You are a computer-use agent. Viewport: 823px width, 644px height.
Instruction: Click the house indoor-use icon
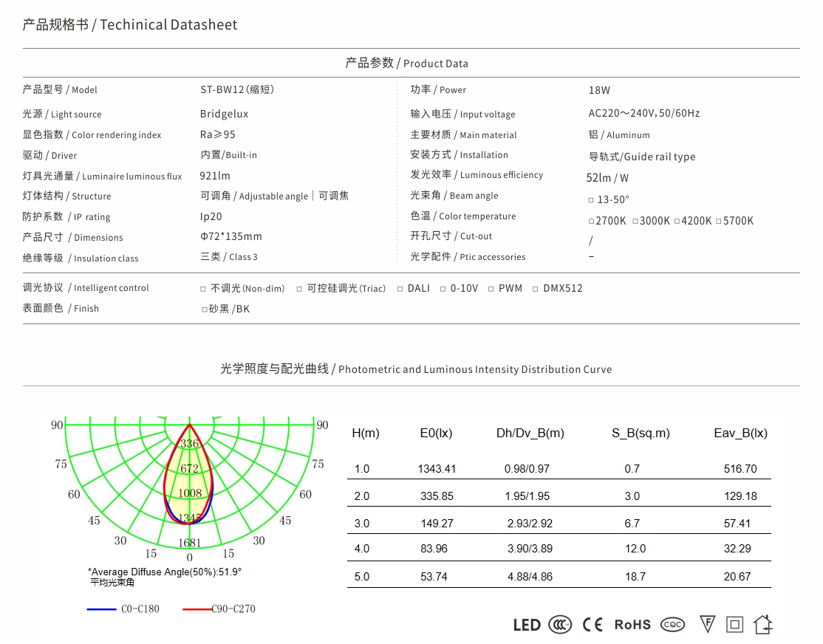pos(763,624)
